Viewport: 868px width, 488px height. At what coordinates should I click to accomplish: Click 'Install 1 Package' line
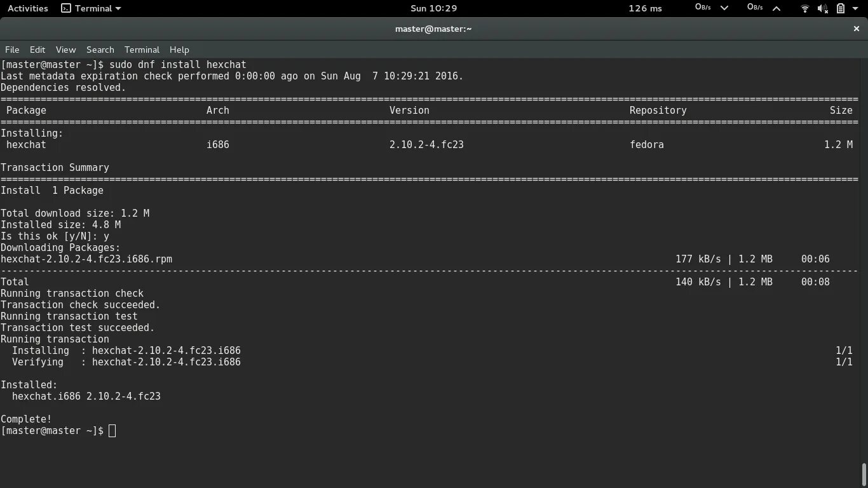coord(52,191)
